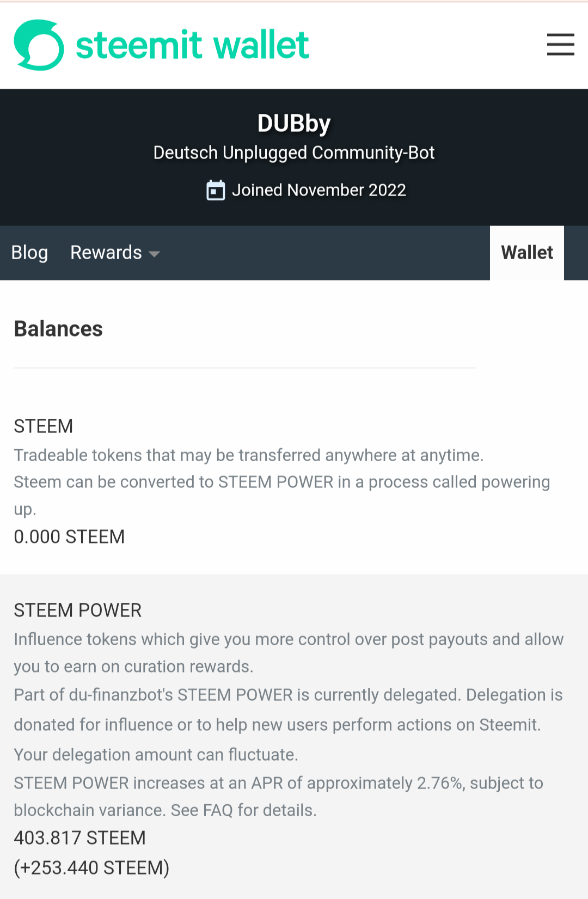Image resolution: width=588 pixels, height=899 pixels.
Task: Click the 'See FAQ for details' text
Action: 243,810
